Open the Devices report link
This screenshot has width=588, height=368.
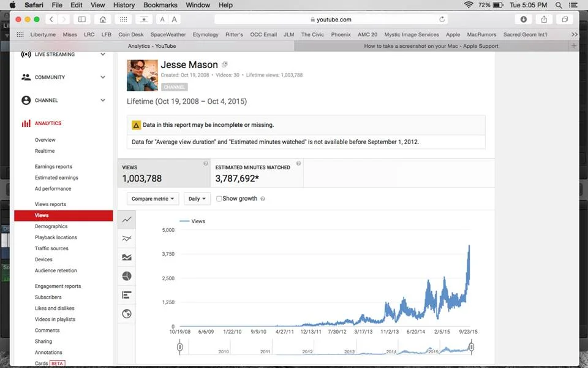[x=43, y=260]
